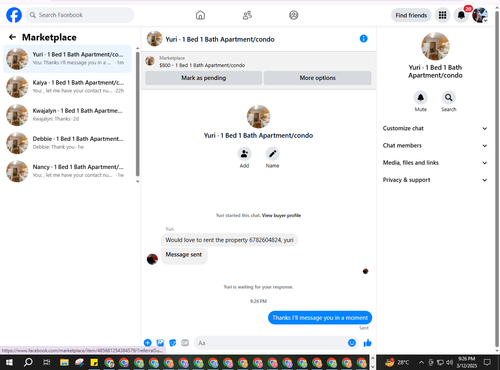
Task: Open View buyer profile link
Action: (281, 215)
